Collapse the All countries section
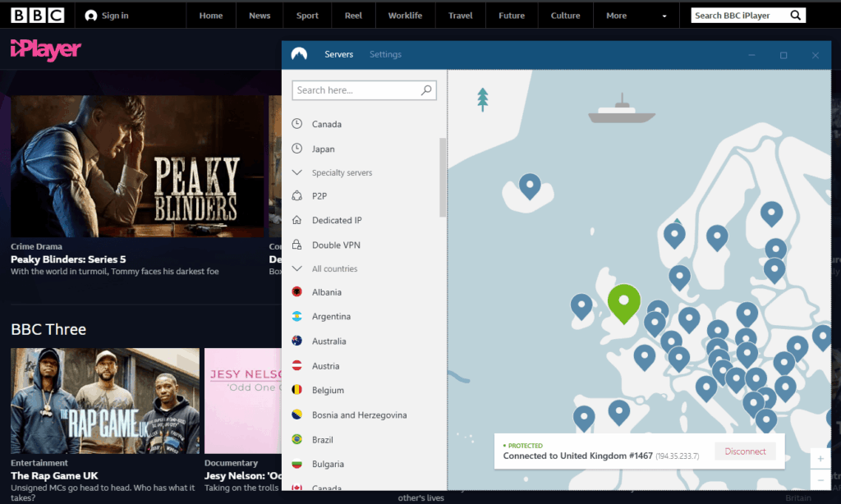 pos(296,269)
